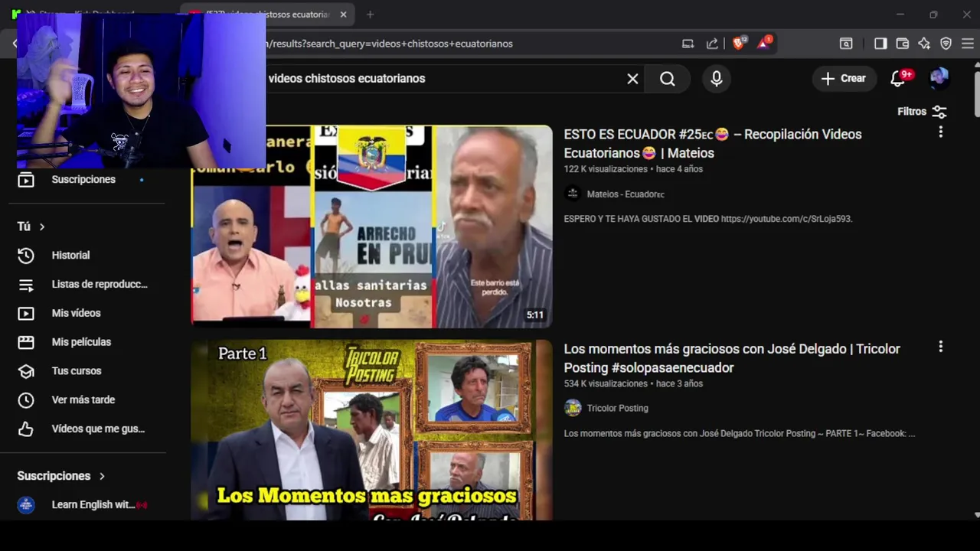Click the Crear button
The height and width of the screenshot is (551, 980).
point(844,79)
